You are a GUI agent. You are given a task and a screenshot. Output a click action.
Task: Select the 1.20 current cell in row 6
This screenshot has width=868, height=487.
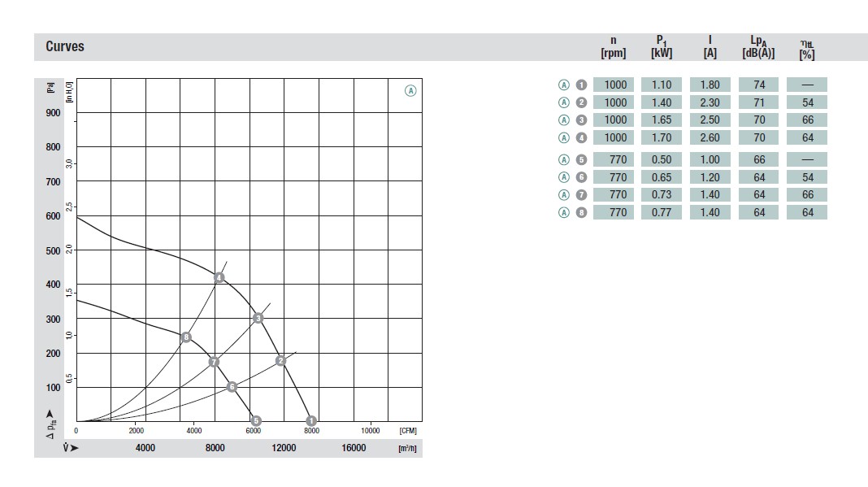click(710, 177)
